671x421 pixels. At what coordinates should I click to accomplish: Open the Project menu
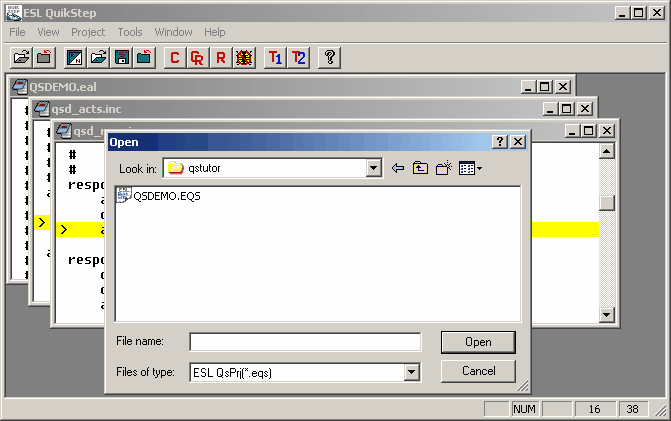pos(88,32)
